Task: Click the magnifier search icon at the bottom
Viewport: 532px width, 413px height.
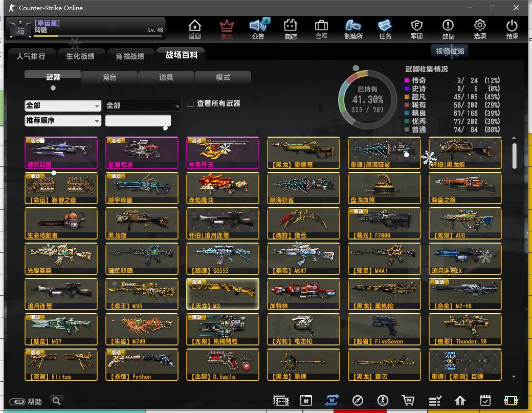Action: 57,401
